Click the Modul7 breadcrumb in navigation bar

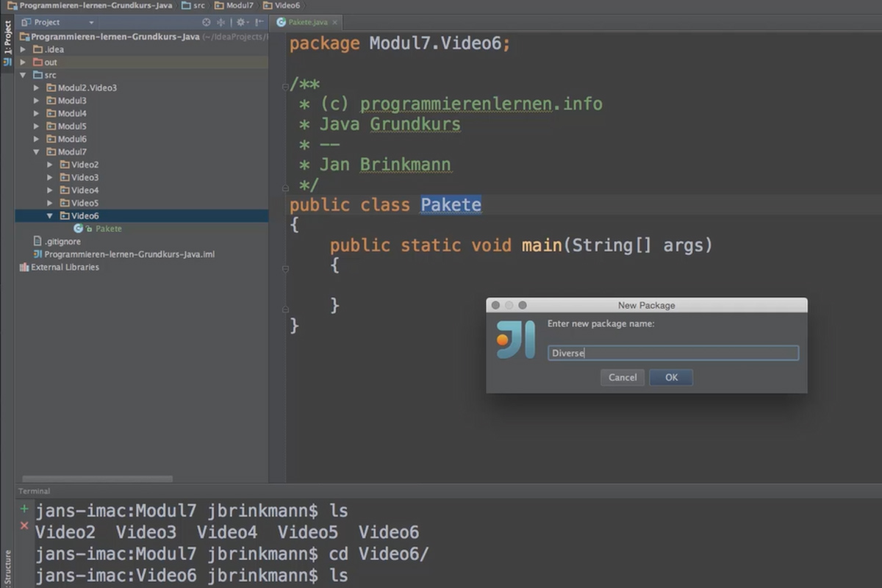[x=234, y=5]
